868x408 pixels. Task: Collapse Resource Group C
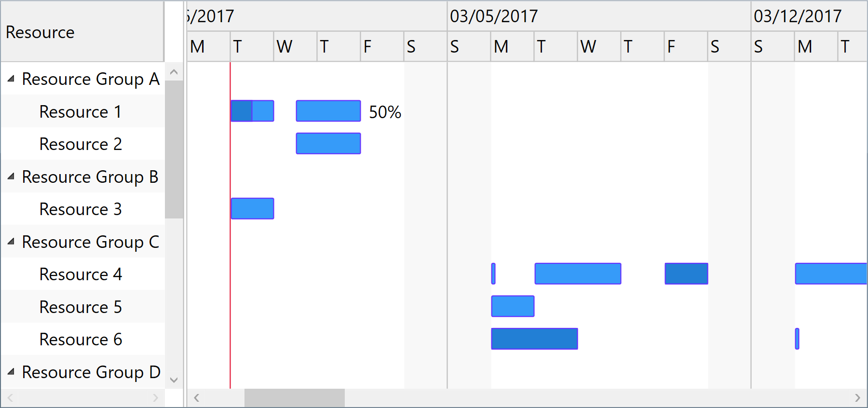10,242
